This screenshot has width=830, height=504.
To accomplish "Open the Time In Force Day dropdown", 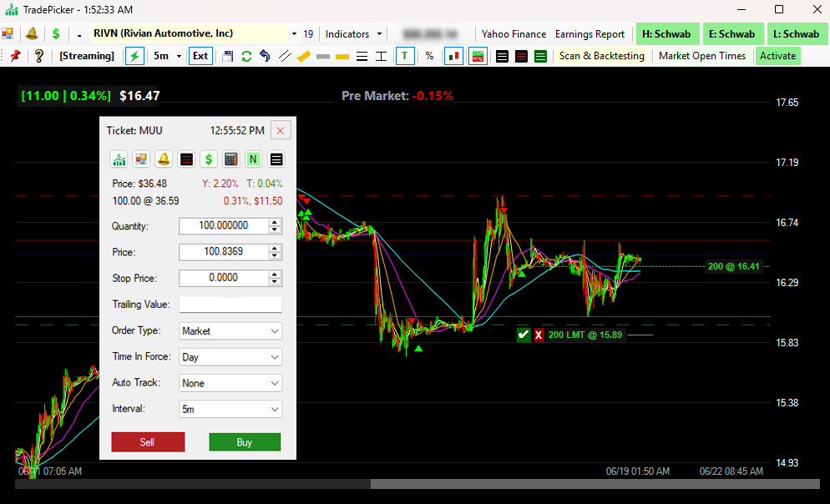I will point(230,357).
